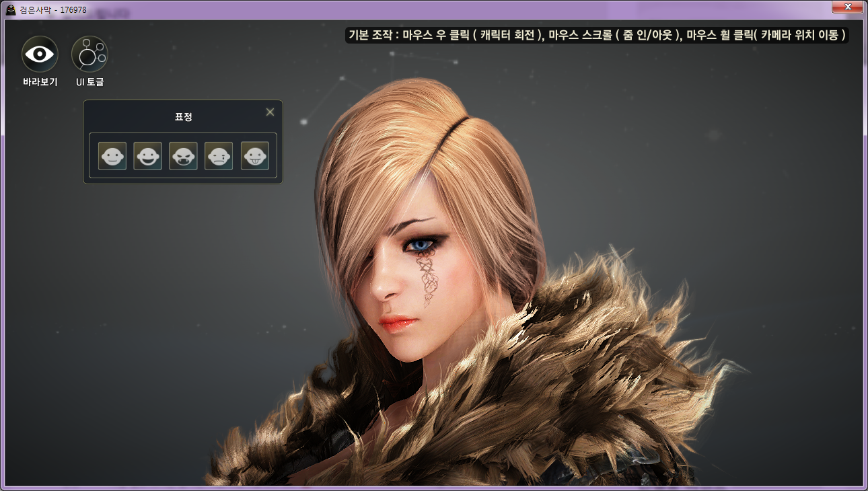Close the game window with the red X
868x491 pixels.
coord(848,7)
